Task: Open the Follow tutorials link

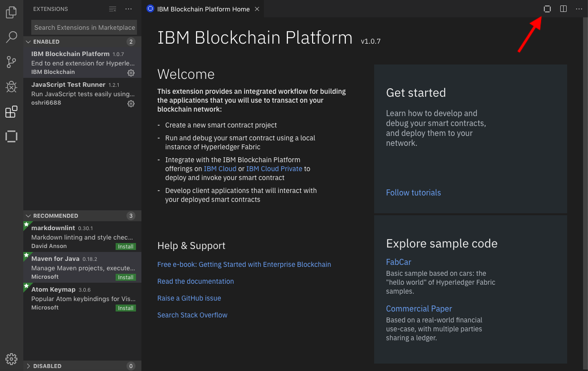Action: coord(413,192)
